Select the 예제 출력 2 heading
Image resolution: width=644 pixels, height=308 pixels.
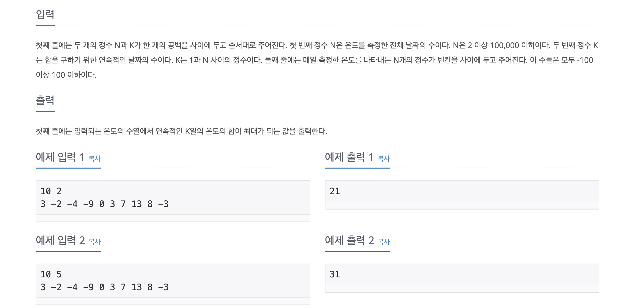pyautogui.click(x=349, y=240)
